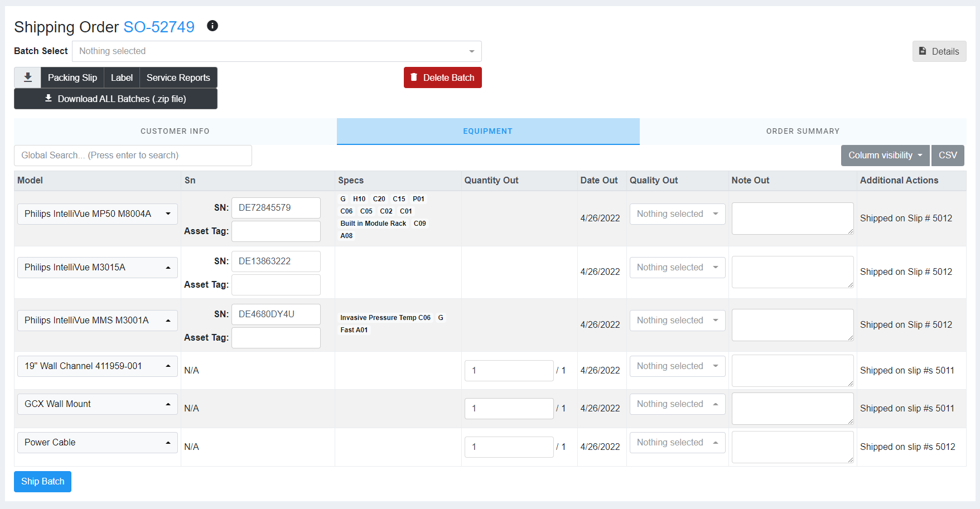Open Quality Out dropdown for GCX Wall Mount row
Image resolution: width=980 pixels, height=509 pixels.
coord(678,404)
